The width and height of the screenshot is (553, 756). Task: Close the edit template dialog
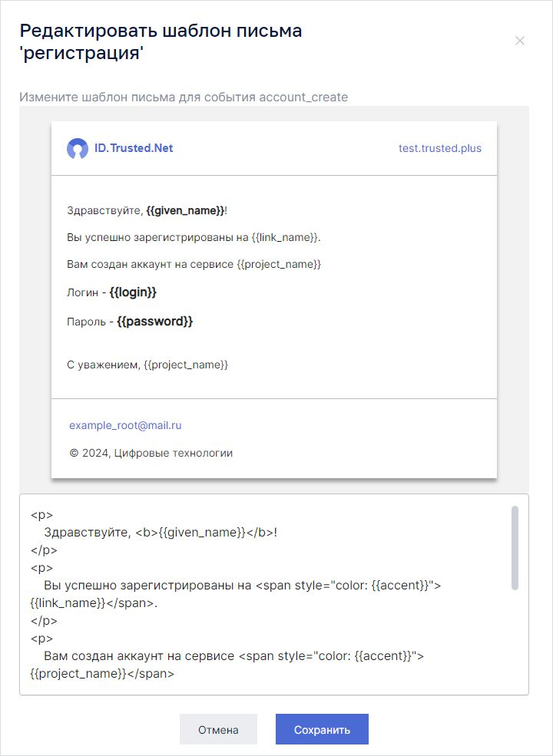[x=520, y=41]
